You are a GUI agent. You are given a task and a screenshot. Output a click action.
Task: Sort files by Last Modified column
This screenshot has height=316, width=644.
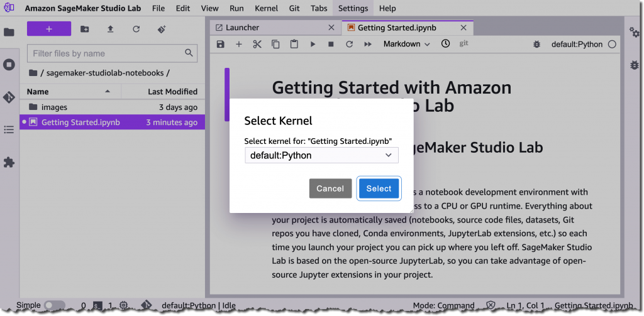[x=163, y=92]
